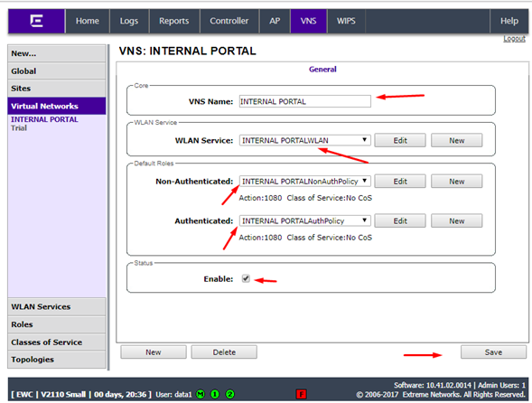Click the green M status indicator
The image size is (532, 403).
click(201, 394)
